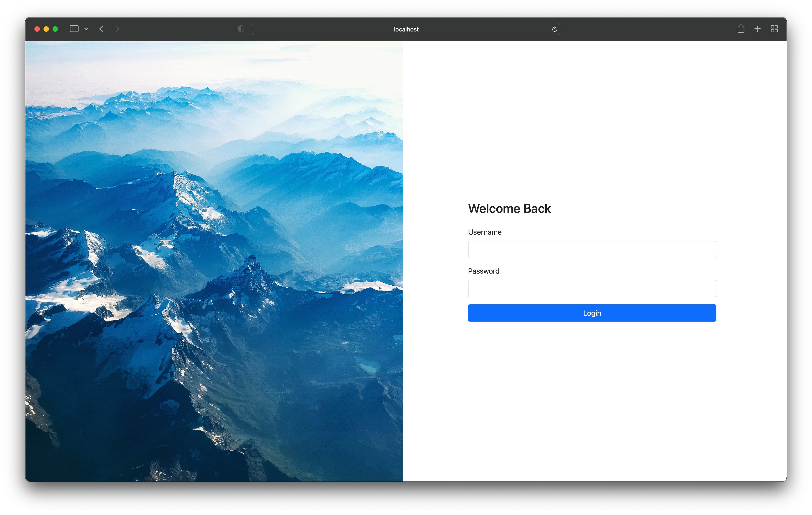This screenshot has height=515, width=812.
Task: Expand the sidebar options dropdown chevron
Action: (86, 29)
